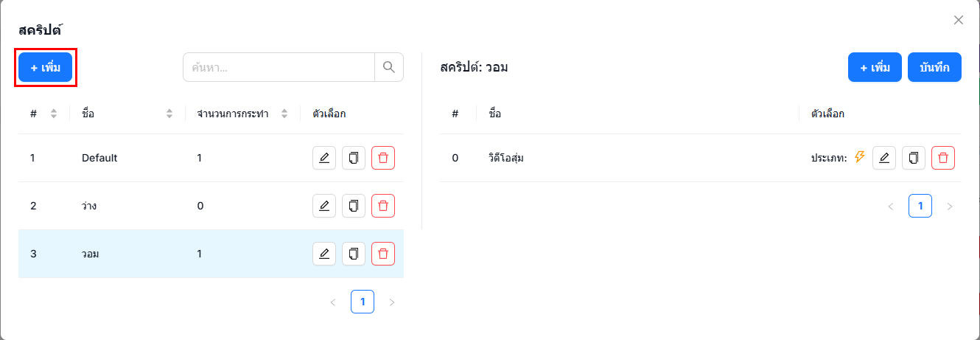
Task: Focus the ค้นหา search field
Action: coord(279,67)
